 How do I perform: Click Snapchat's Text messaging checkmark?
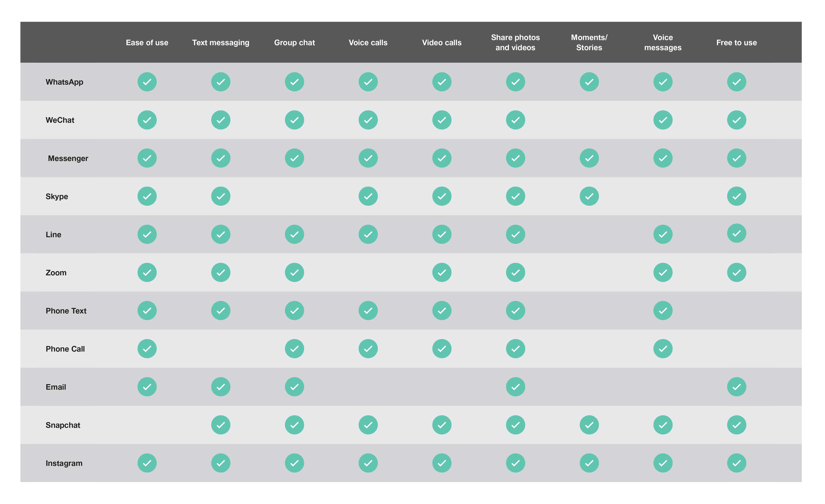coord(221,425)
